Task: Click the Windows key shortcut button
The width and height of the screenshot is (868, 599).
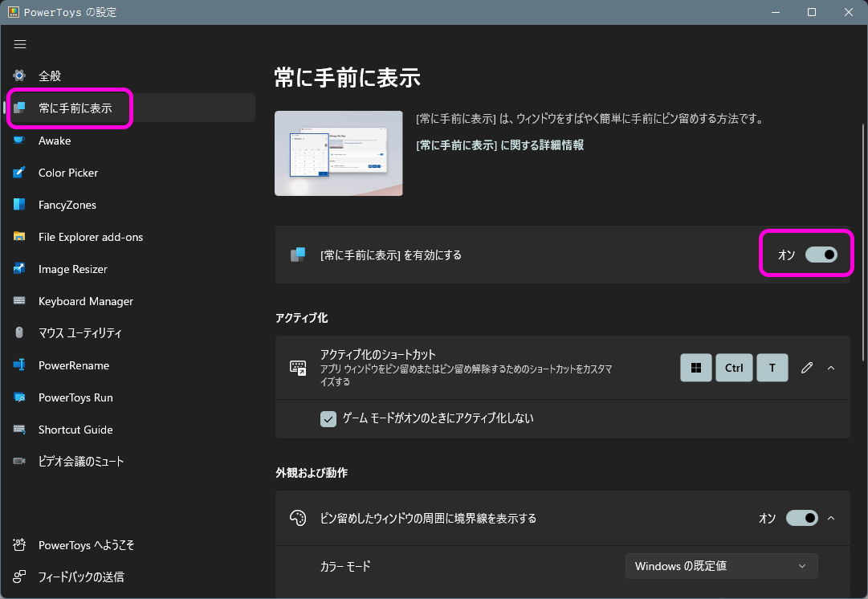Action: tap(696, 368)
